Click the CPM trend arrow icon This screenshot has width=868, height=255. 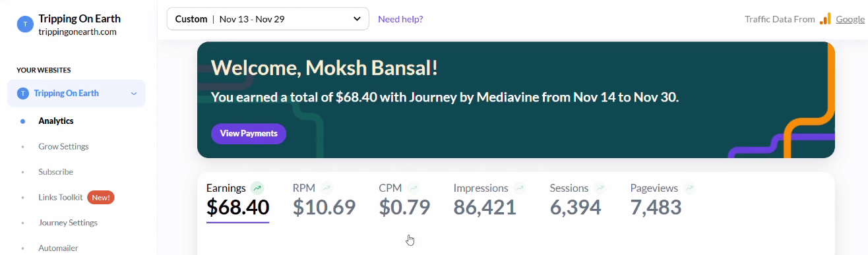[414, 188]
